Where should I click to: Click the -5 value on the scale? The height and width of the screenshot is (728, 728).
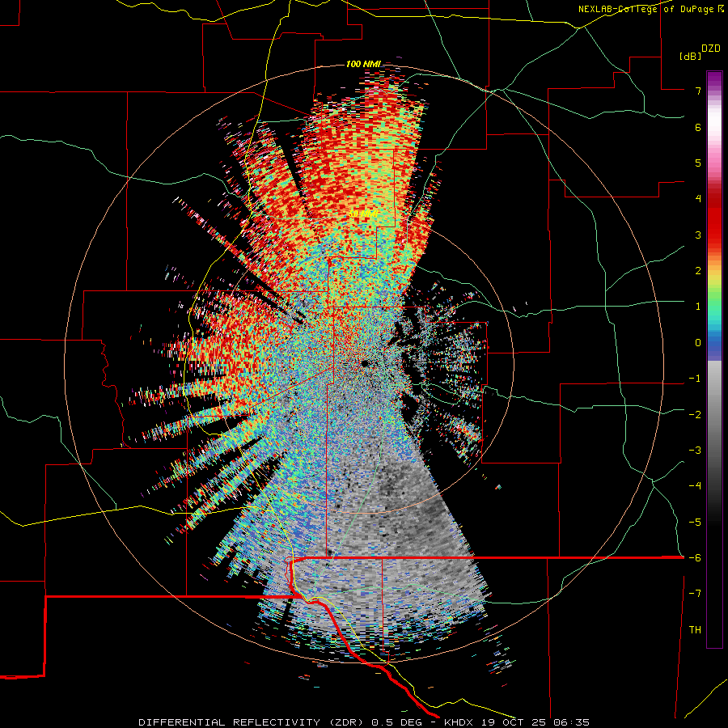pyautogui.click(x=695, y=522)
